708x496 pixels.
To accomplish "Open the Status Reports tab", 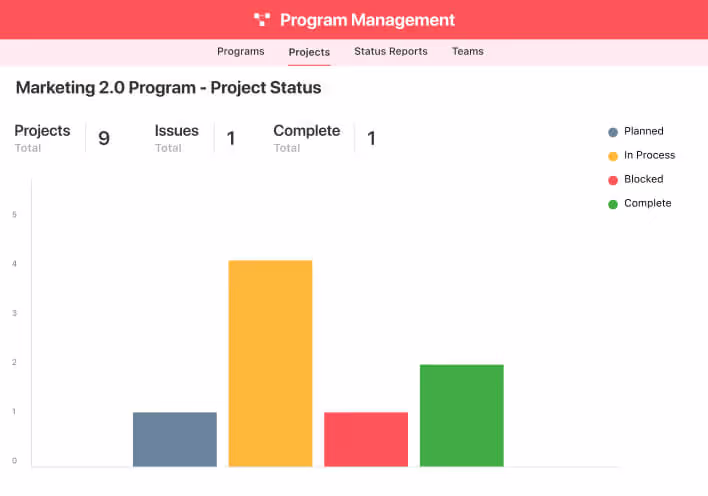I will [390, 51].
